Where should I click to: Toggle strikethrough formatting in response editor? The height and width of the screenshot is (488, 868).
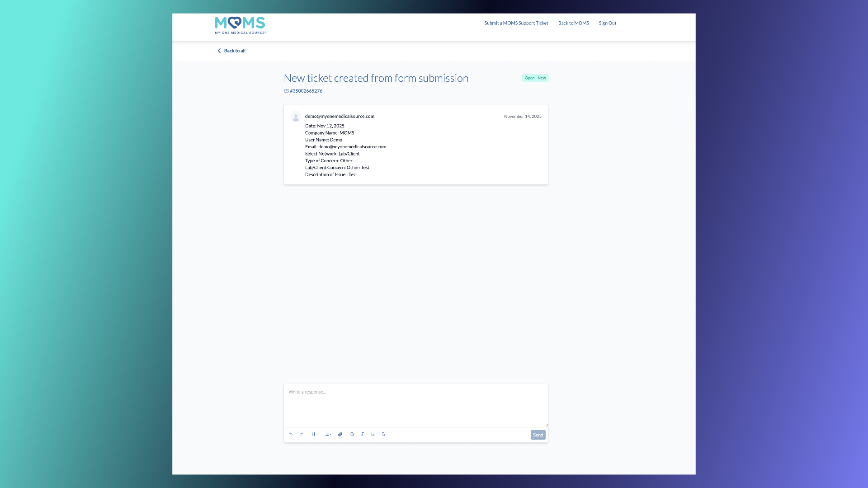[x=383, y=434]
